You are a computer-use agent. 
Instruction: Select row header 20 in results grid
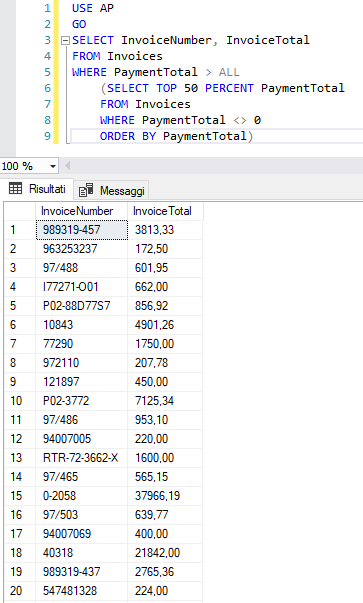point(20,591)
